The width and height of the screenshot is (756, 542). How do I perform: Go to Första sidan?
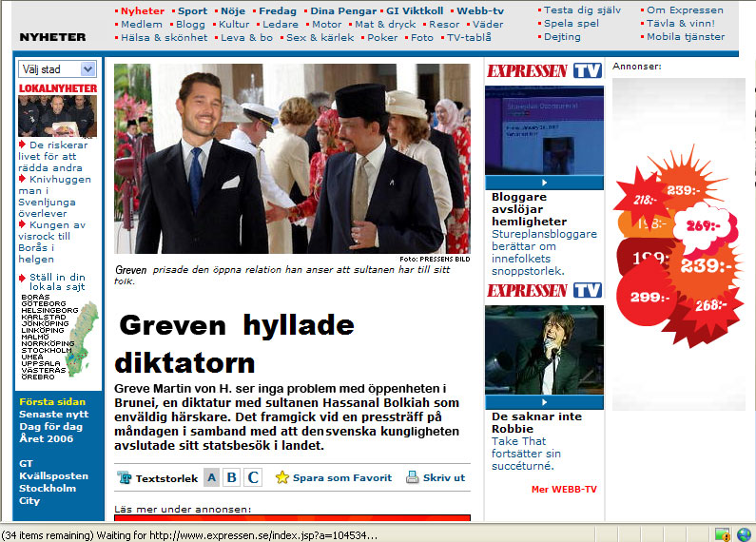coord(52,401)
